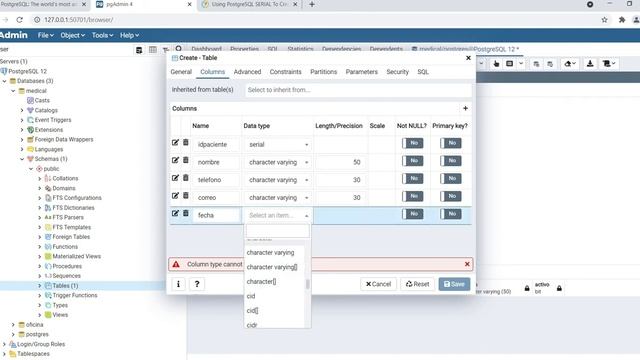Dismiss the column type error message
This screenshot has width=640, height=360.
(x=467, y=264)
